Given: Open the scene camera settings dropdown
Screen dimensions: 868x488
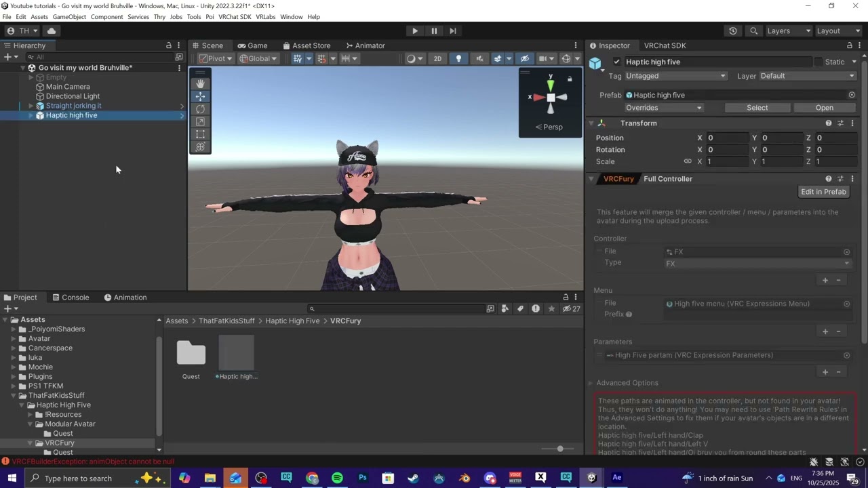Looking at the screenshot, I should tap(545, 59).
